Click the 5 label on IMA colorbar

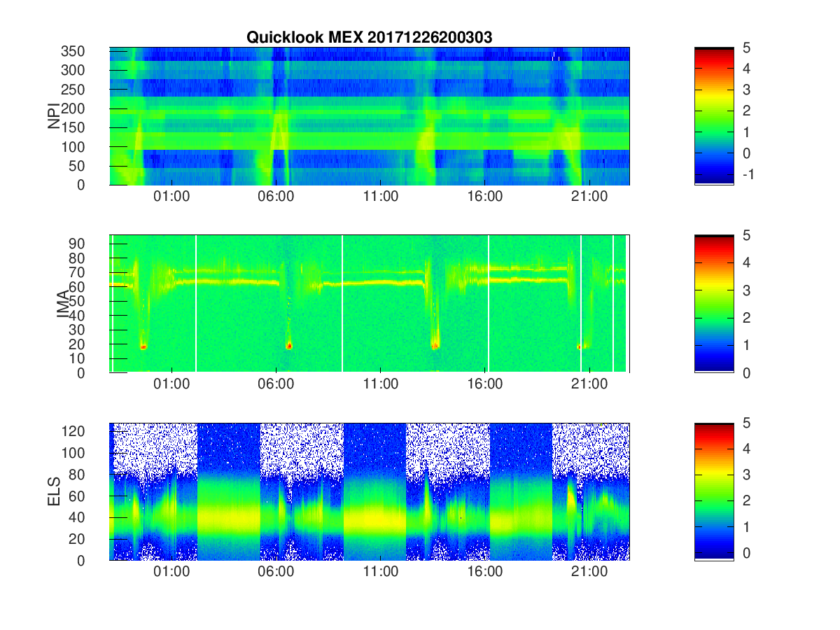point(746,235)
